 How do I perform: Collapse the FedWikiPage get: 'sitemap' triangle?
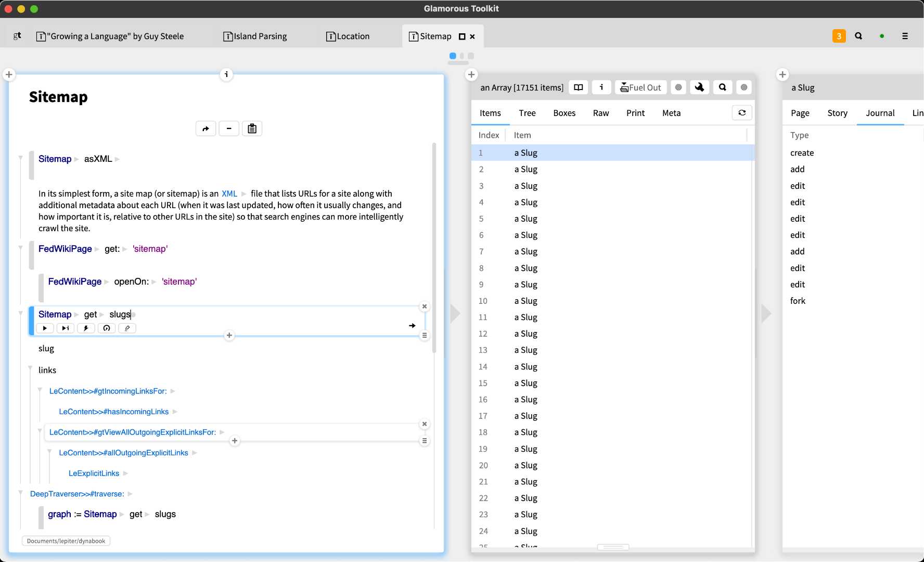[21, 248]
